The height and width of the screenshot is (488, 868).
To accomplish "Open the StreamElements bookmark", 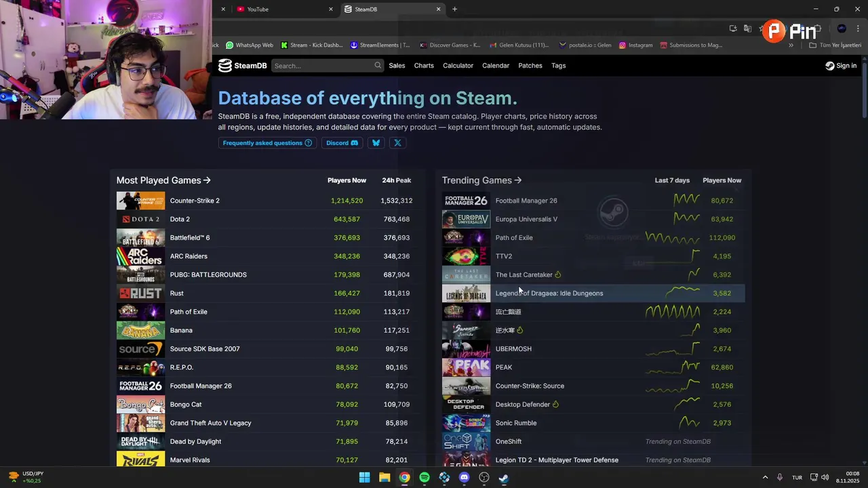I will pos(380,45).
